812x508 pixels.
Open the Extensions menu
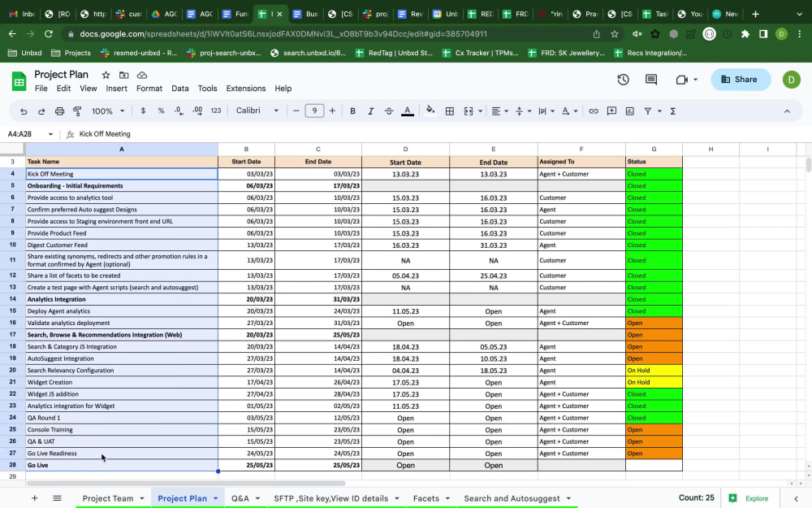246,89
